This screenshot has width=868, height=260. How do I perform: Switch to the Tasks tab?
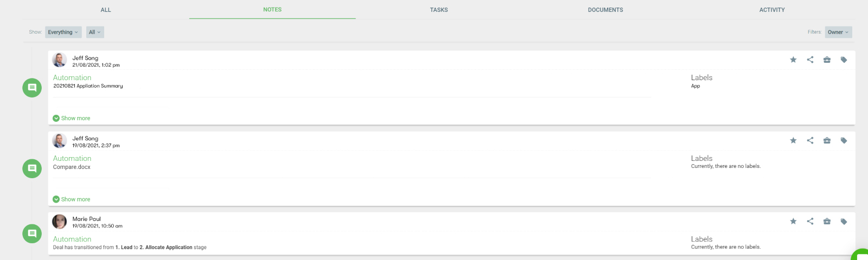(x=439, y=10)
